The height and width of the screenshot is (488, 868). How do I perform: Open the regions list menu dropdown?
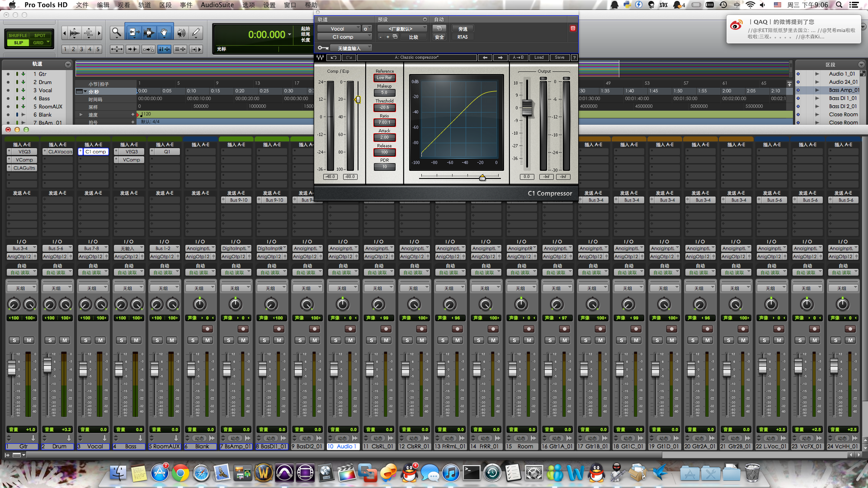861,65
